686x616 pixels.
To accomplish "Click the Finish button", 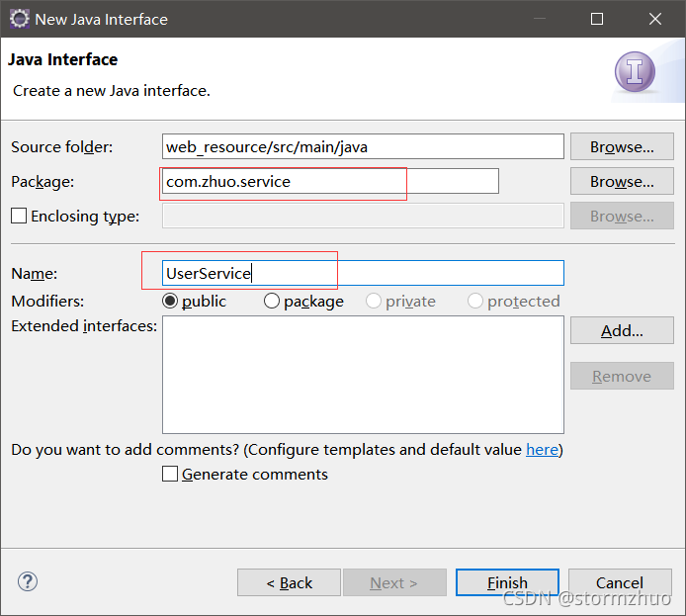I will point(507,582).
